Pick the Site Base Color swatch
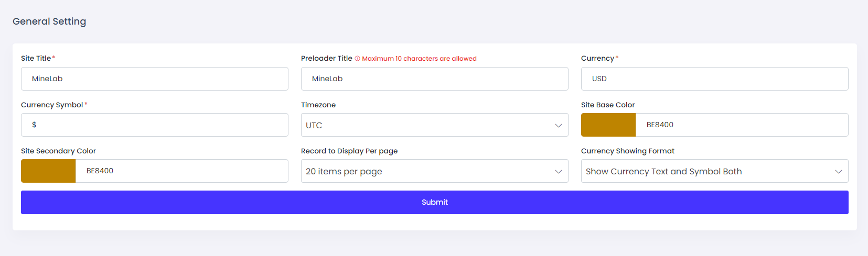This screenshot has height=256, width=868. pos(608,125)
